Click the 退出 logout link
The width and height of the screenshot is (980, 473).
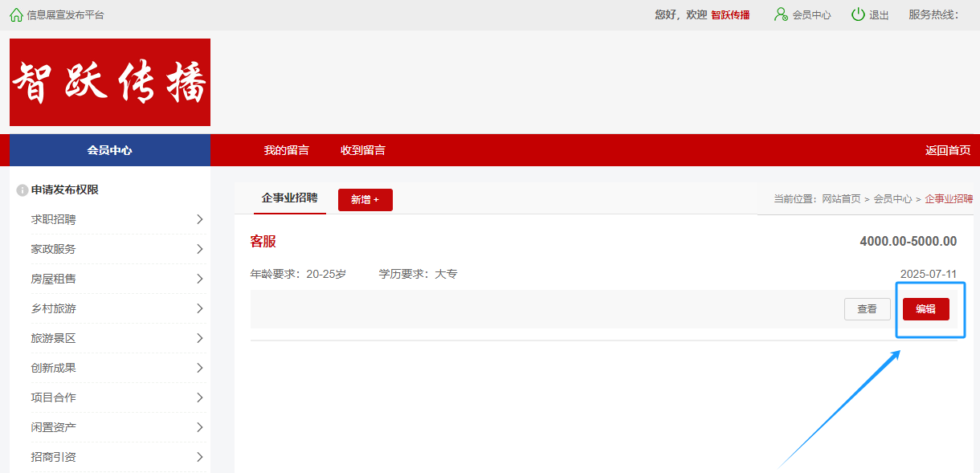(879, 15)
